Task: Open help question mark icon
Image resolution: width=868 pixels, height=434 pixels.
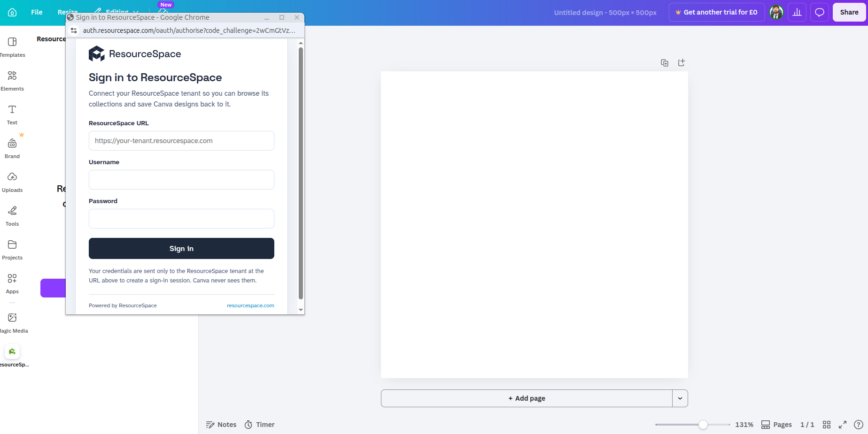Action: 859,425
